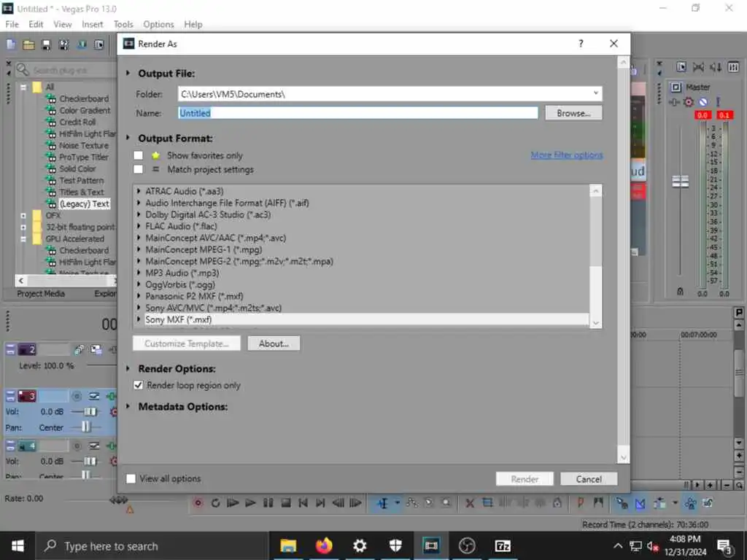Click the track 3 Vol slider
The width and height of the screenshot is (747, 560).
pos(90,411)
